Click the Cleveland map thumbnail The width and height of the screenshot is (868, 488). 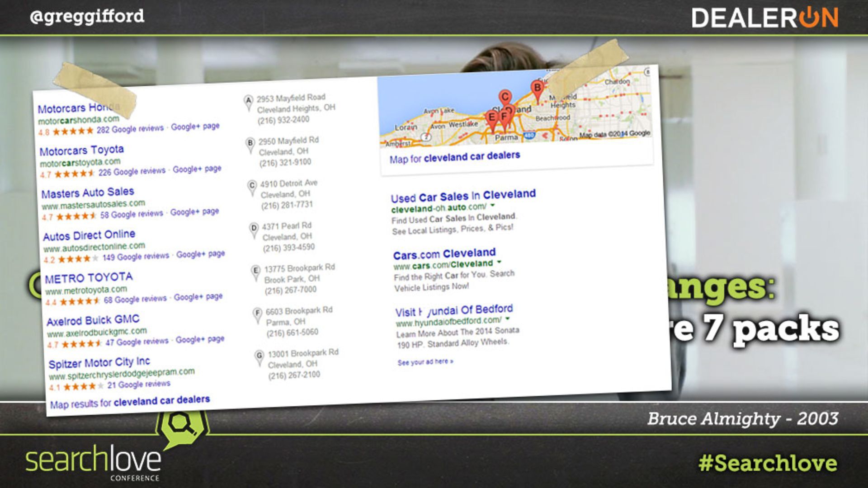pyautogui.click(x=514, y=107)
